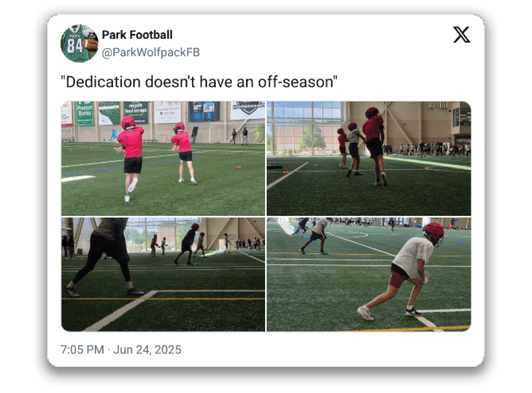
Task: Select the "Dedication doesn't have an off-season" text
Action: point(199,81)
